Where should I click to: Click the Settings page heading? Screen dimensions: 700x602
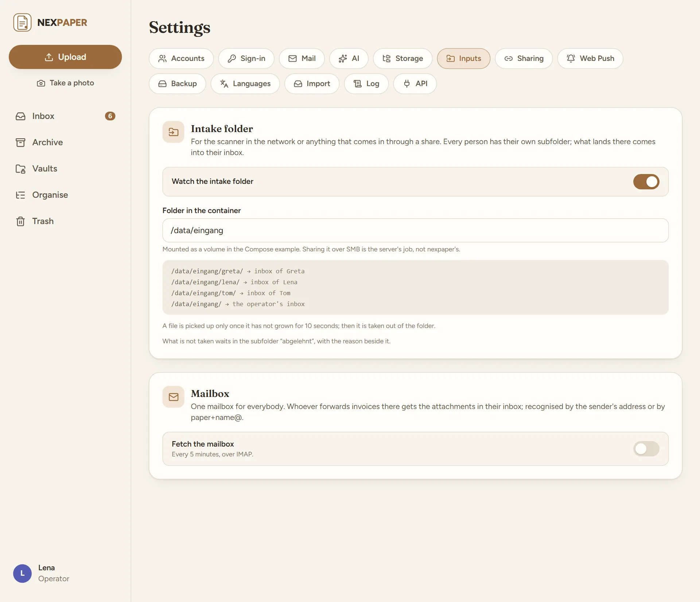coord(180,27)
